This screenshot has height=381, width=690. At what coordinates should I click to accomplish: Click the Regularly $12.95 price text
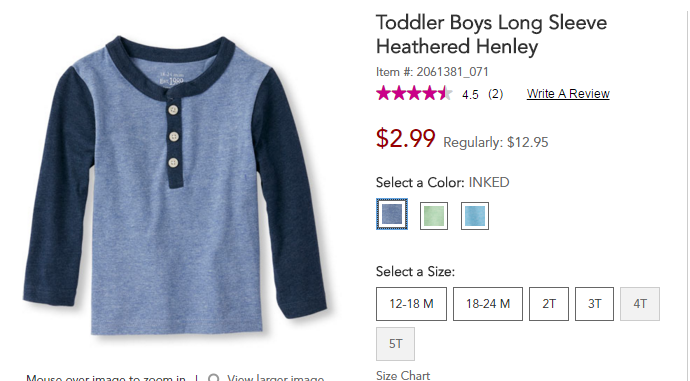pos(495,143)
